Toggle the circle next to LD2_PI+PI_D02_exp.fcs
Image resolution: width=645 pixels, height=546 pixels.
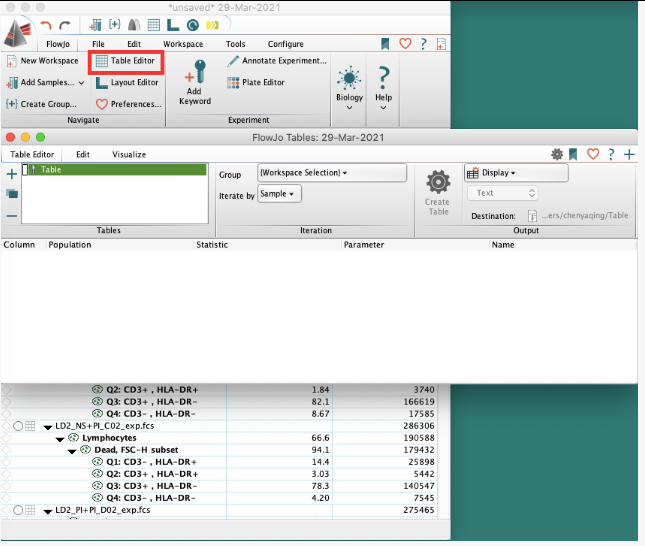[17, 511]
